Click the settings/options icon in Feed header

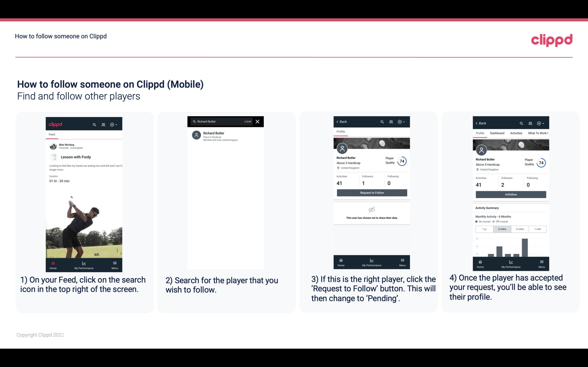[112, 124]
